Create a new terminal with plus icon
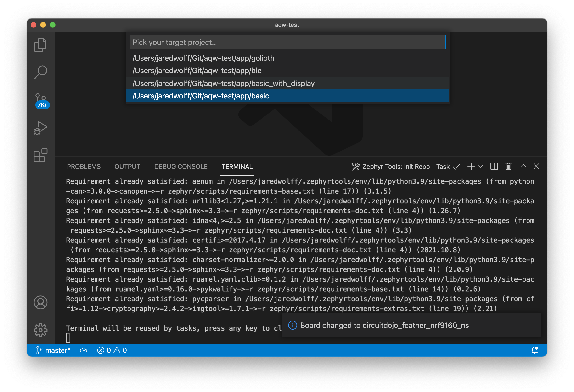 tap(471, 167)
